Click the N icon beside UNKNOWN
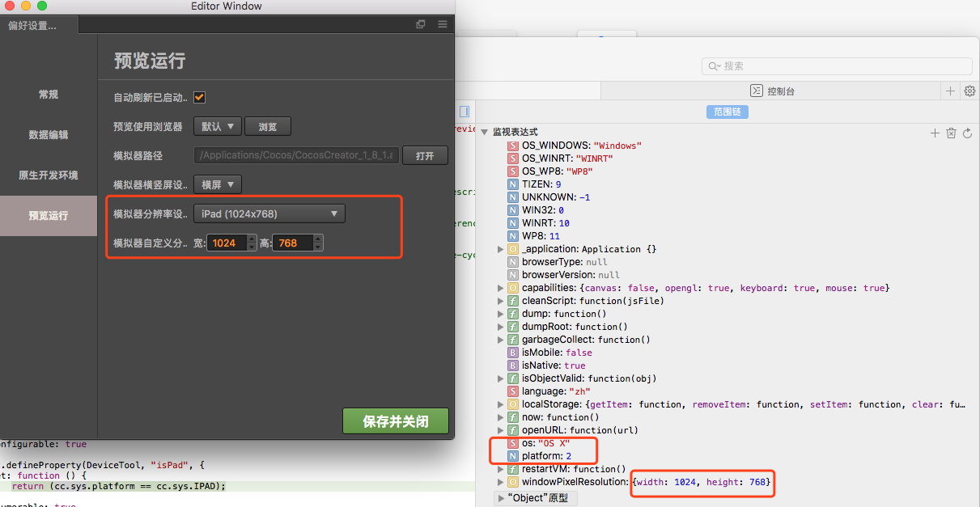980x507 pixels. 513,197
